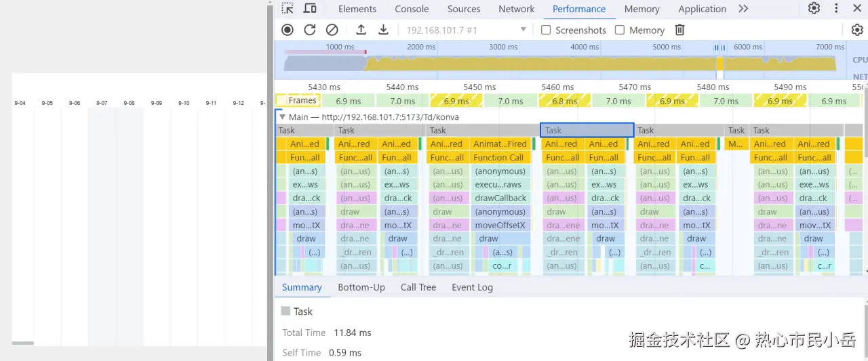The width and height of the screenshot is (868, 361).
Task: Click the reload and profile icon
Action: pyautogui.click(x=310, y=30)
